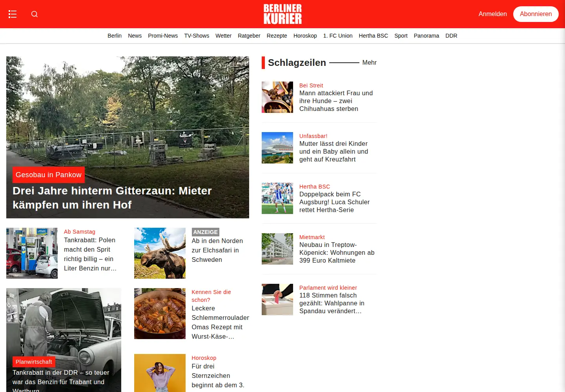Open Neubau in Treptow-Köpenick article
Screen dimensions: 565x392
337,253
